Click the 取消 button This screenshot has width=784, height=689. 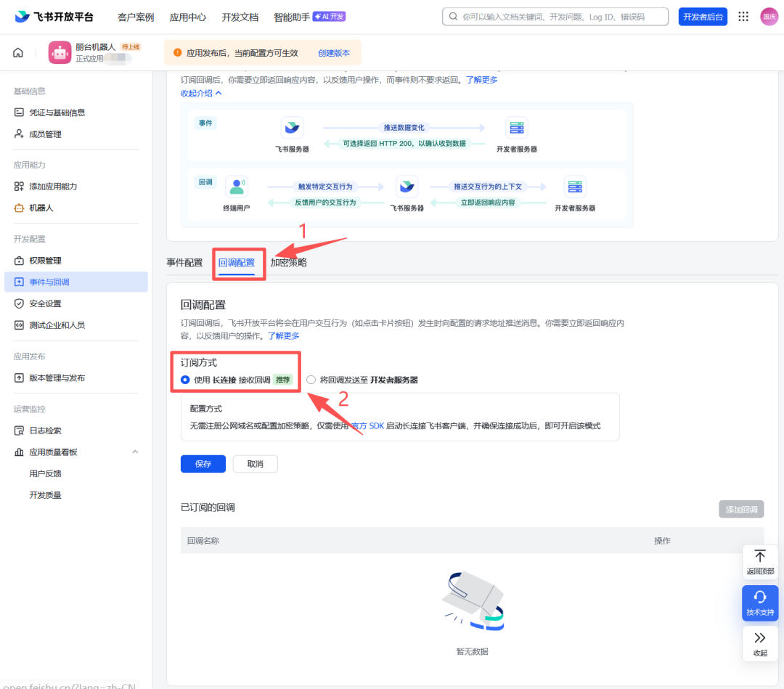pyautogui.click(x=255, y=464)
